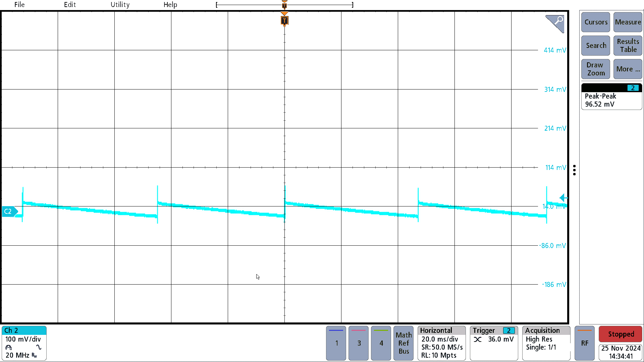Add a Math Ref Bus waveform
This screenshot has height=362, width=644.
point(404,343)
